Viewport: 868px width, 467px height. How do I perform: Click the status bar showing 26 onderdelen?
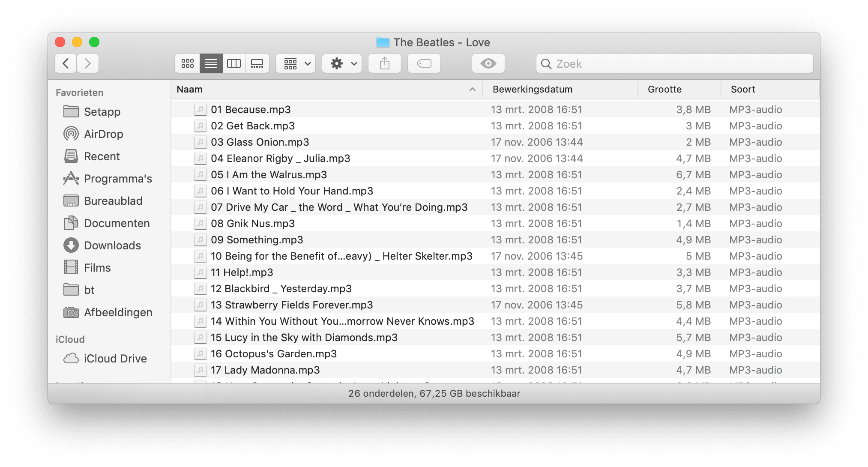coord(434,393)
